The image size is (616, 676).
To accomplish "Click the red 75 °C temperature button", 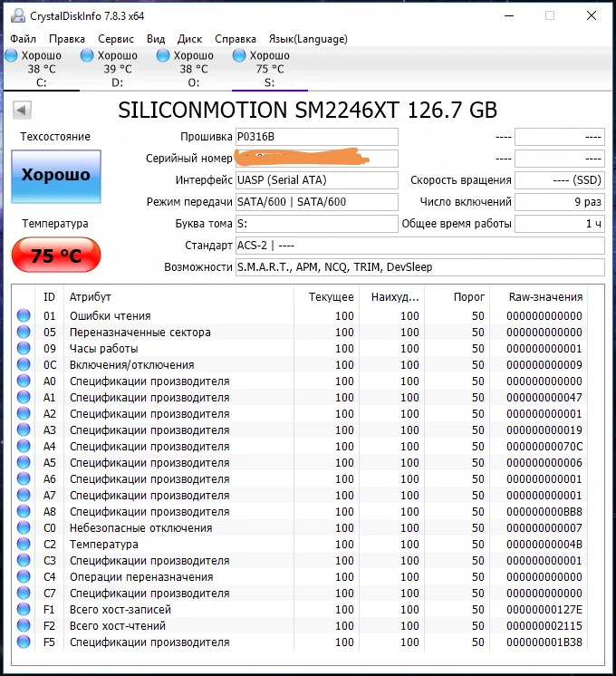I will pyautogui.click(x=56, y=256).
